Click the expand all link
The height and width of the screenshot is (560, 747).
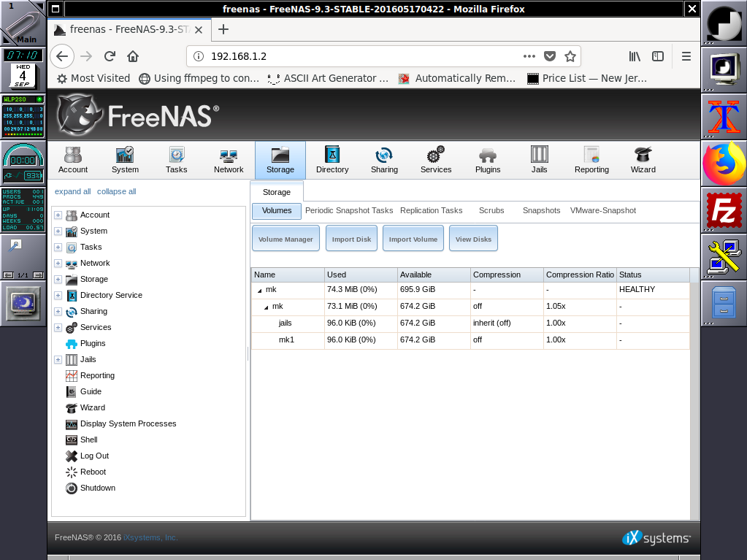(73, 191)
